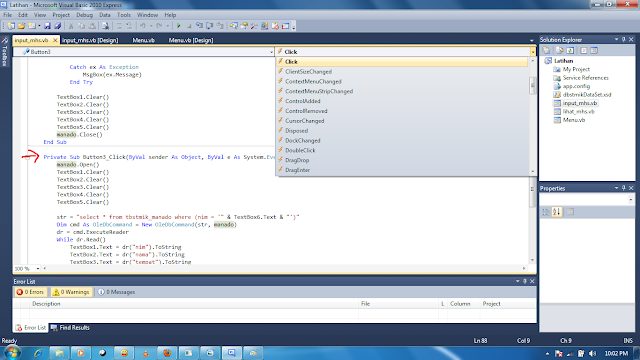Image resolution: width=640 pixels, height=360 pixels.
Task: Click the Step Into toolbar icon
Action: pos(199,26)
